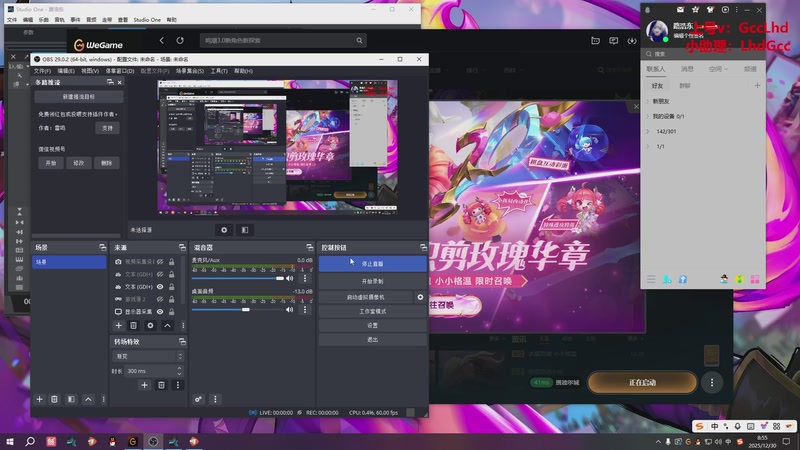
Task: Open virtual camera settings gear
Action: (x=420, y=296)
